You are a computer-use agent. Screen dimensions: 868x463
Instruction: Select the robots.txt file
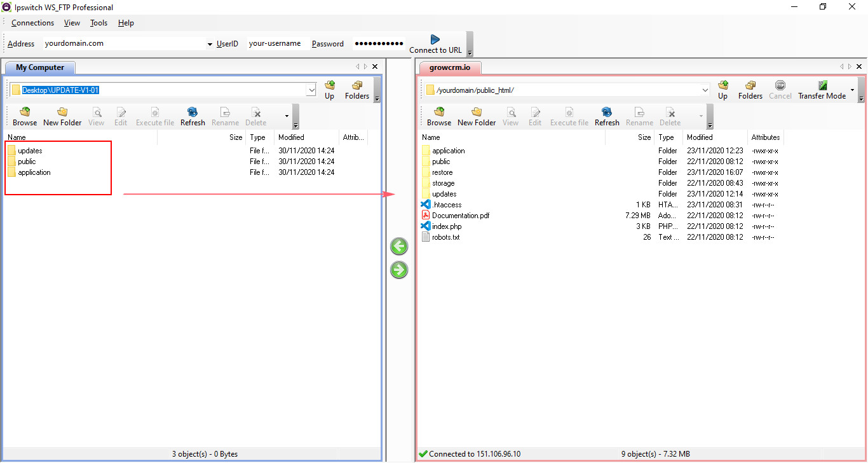click(440, 237)
